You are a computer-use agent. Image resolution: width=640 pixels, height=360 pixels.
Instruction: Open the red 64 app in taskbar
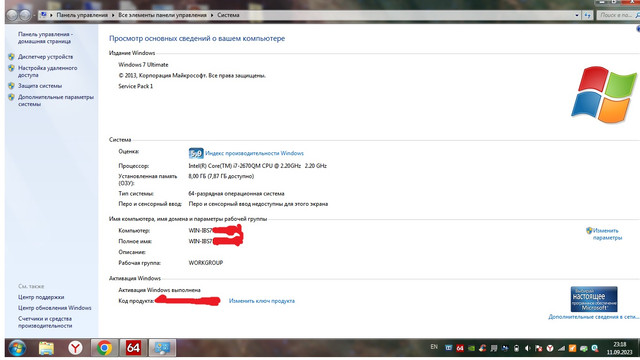133,348
